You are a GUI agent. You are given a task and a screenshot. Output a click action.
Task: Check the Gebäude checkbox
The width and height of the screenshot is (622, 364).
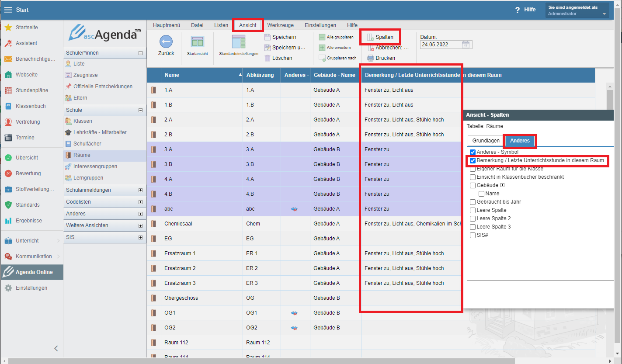click(x=473, y=185)
